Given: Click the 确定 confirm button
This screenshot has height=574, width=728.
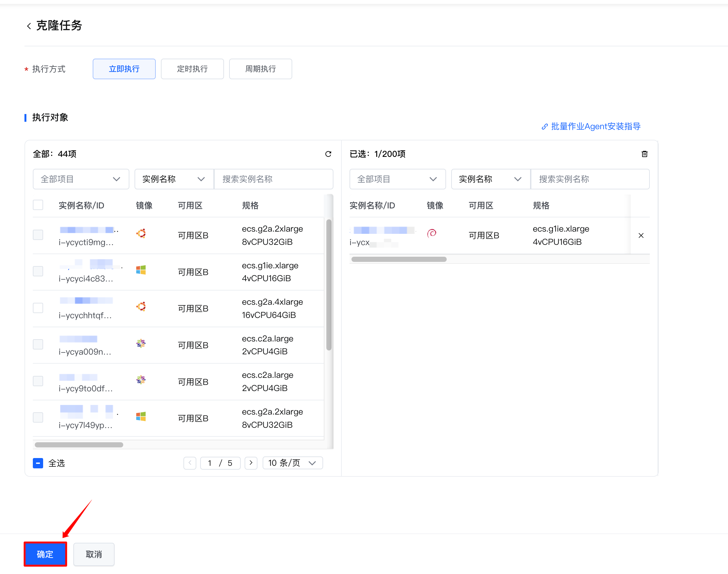Looking at the screenshot, I should [45, 554].
